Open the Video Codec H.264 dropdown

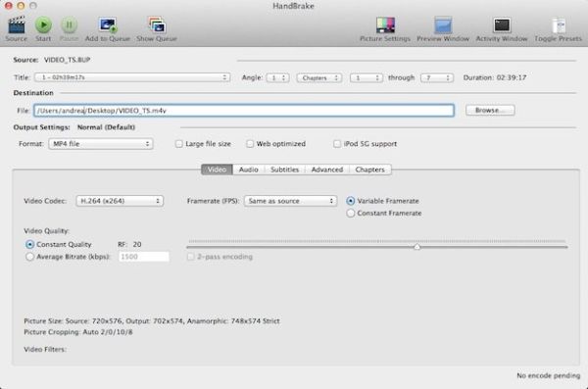(x=120, y=201)
